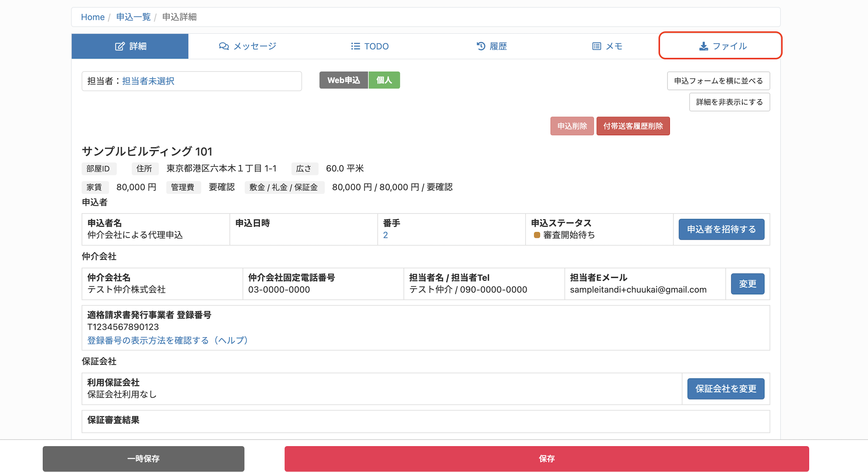Click the red 保存 button at bottom

pyautogui.click(x=547, y=459)
